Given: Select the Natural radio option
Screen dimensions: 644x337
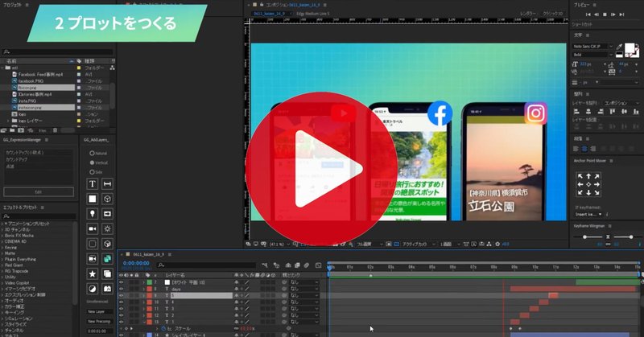Looking at the screenshot, I should [x=92, y=153].
